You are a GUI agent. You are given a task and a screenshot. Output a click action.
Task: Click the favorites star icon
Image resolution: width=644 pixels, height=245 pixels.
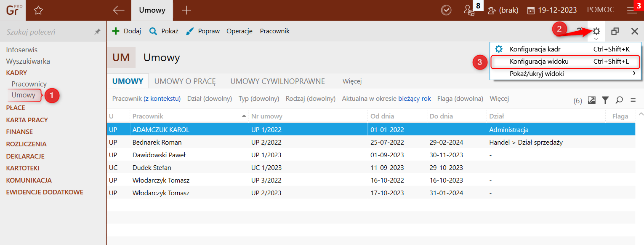pyautogui.click(x=38, y=11)
